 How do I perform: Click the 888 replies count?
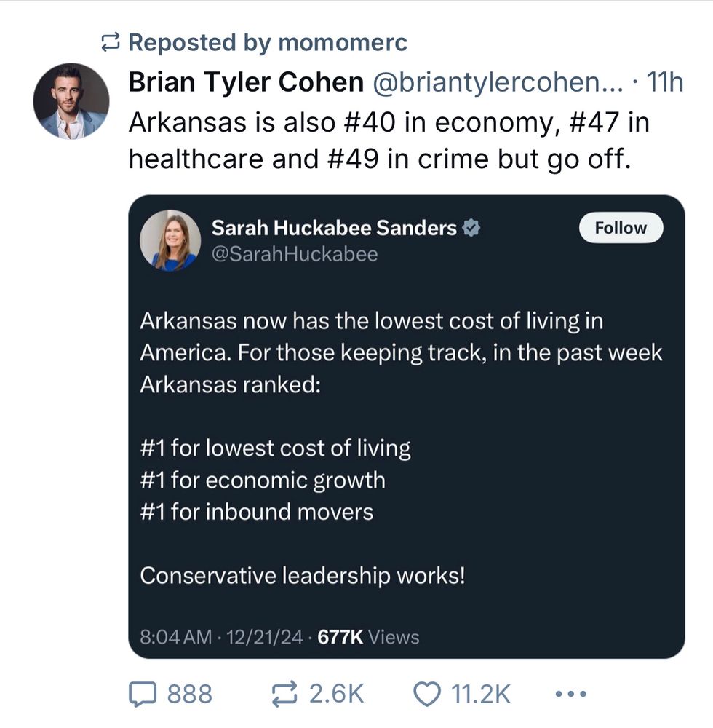190,694
